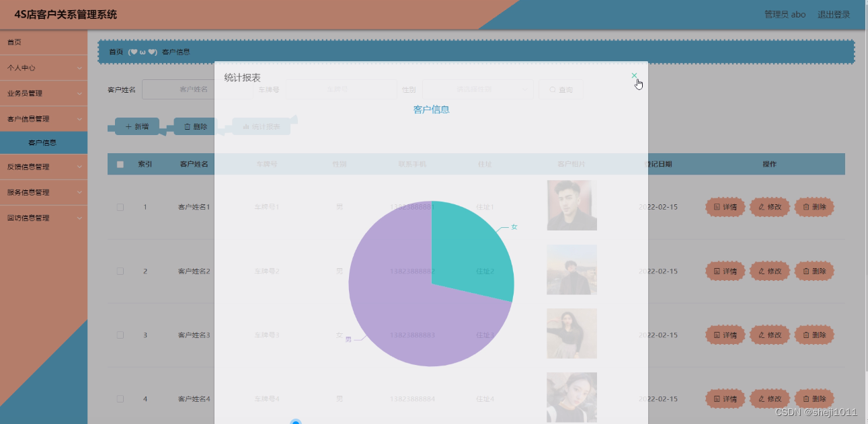Close the 统计报表 dialog with the X icon
This screenshot has width=868, height=424.
click(x=633, y=75)
